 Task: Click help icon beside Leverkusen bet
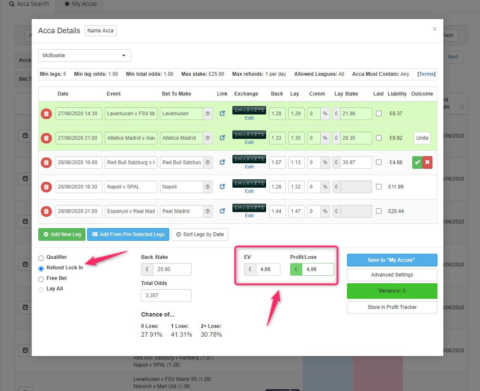click(208, 114)
